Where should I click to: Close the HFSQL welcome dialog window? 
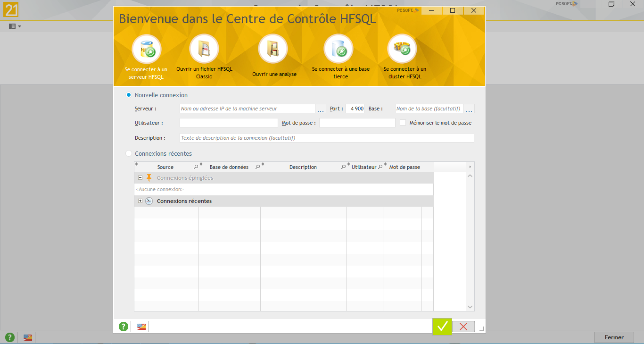[x=474, y=10]
